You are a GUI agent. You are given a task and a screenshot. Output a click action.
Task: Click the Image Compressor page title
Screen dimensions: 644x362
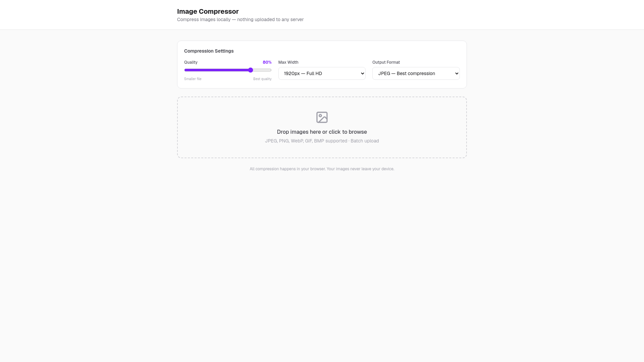[208, 11]
